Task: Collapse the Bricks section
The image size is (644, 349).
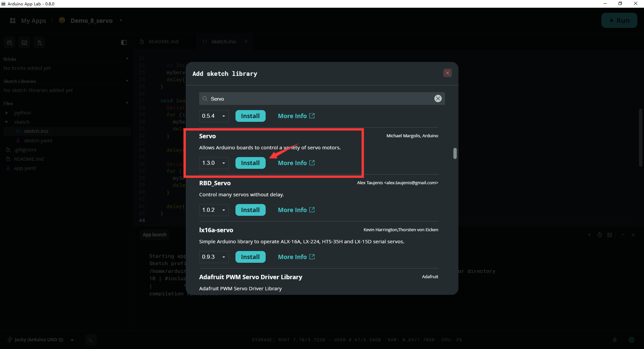Action: pyautogui.click(x=127, y=59)
